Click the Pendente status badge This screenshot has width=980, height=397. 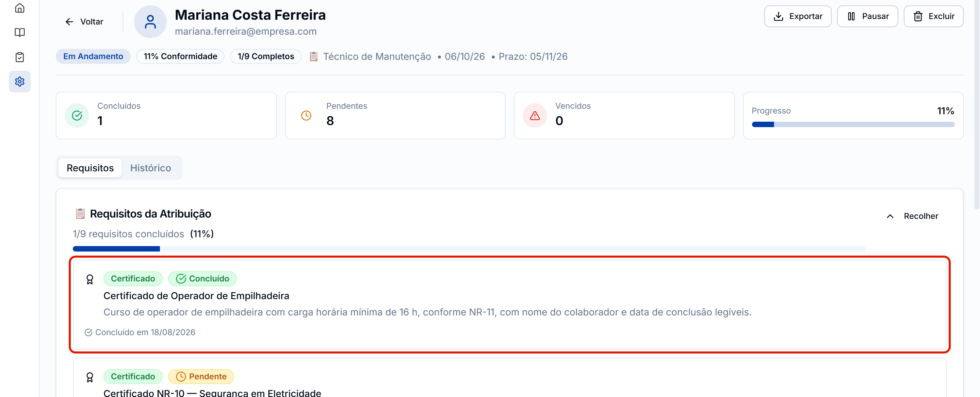[x=201, y=377]
